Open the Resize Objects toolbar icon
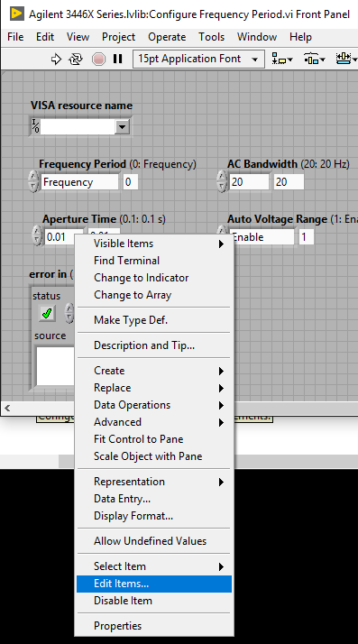Image resolution: width=358 pixels, height=644 pixels. click(346, 60)
